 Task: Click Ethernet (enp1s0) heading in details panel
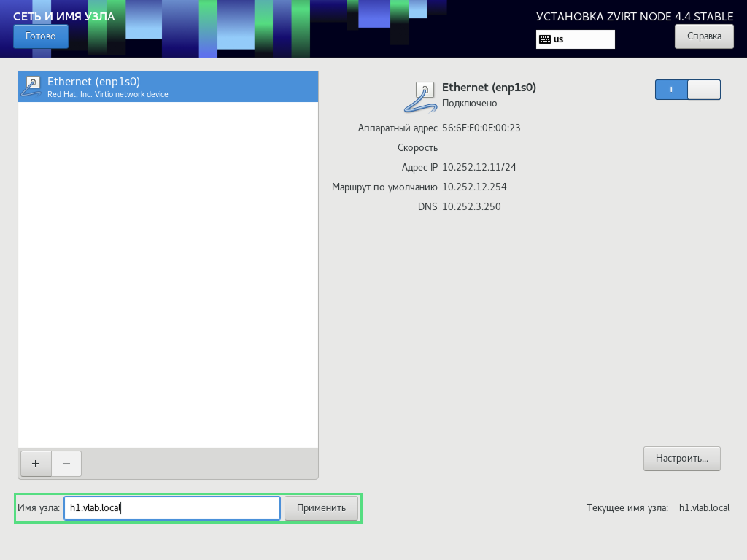489,87
